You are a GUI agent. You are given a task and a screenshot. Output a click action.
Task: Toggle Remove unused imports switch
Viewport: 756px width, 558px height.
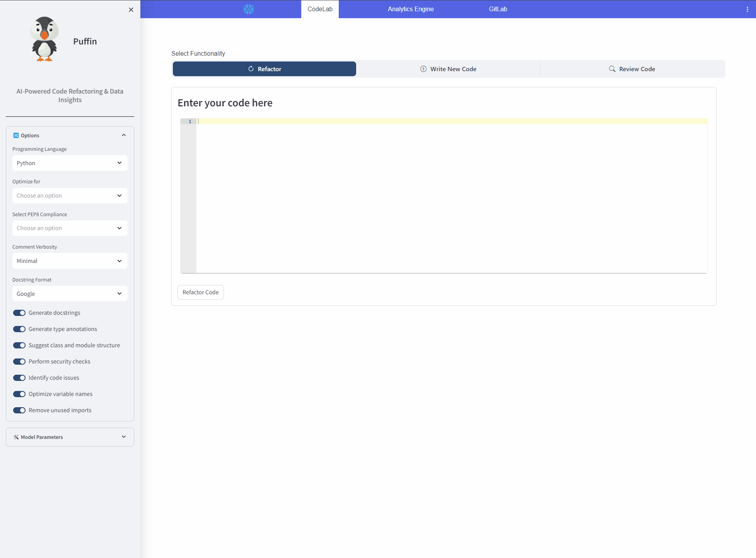coord(19,410)
